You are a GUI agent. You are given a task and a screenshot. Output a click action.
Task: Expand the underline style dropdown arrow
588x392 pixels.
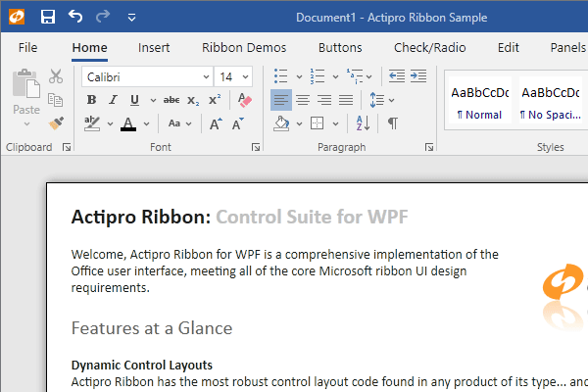[x=153, y=100]
